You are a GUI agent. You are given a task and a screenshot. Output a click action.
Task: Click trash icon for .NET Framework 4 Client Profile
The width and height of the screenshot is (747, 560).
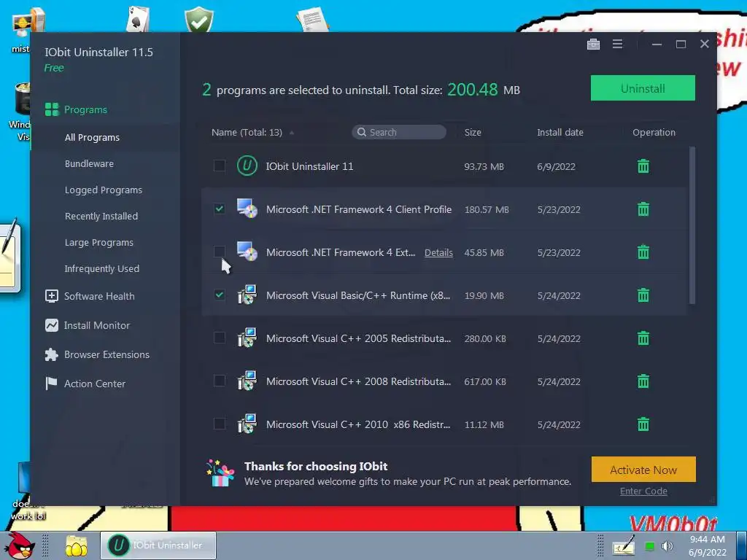click(x=643, y=209)
